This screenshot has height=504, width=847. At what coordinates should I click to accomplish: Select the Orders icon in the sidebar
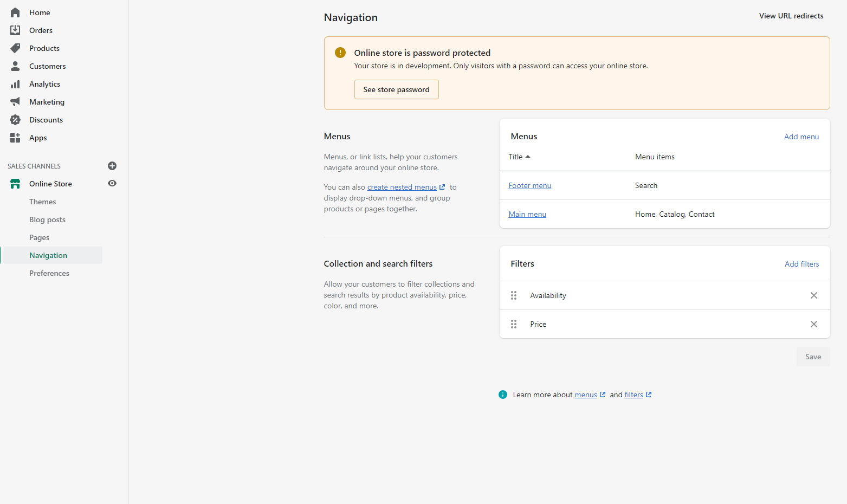[x=15, y=30]
